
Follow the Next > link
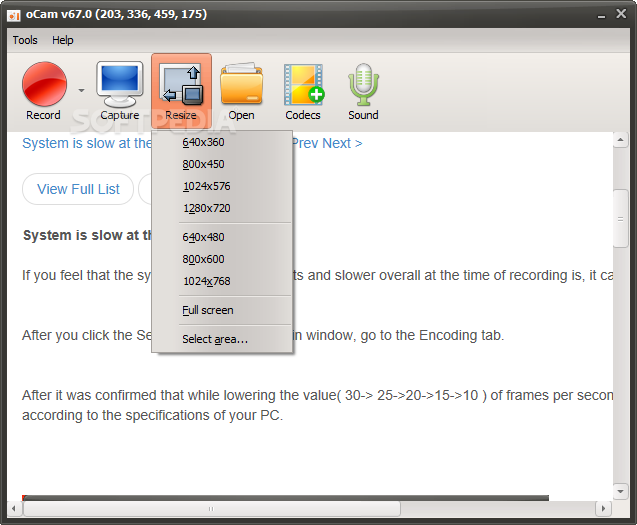pos(342,143)
